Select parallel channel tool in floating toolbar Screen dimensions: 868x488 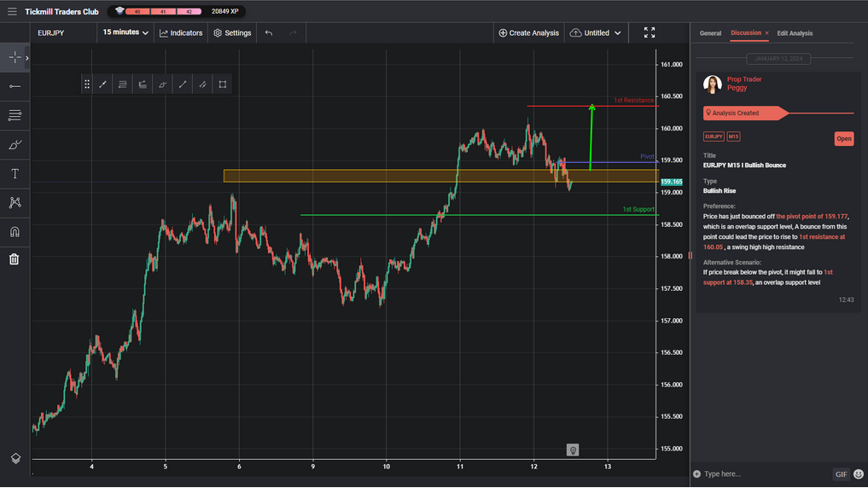pos(202,84)
